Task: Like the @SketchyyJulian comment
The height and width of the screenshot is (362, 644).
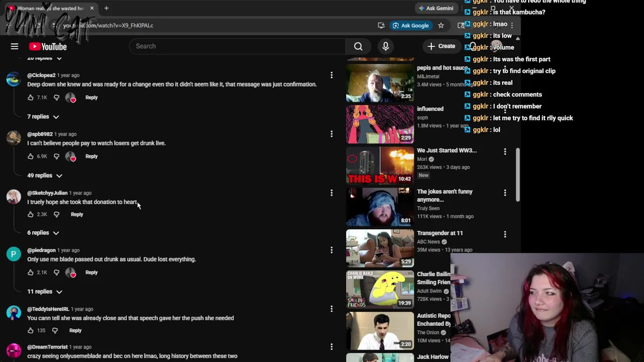Action: (x=30, y=214)
